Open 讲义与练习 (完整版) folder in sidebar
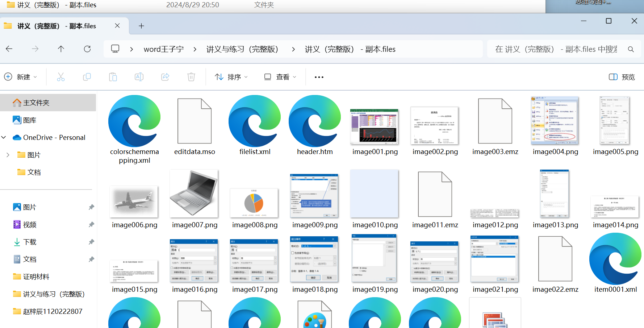Screen dimensions: 644x328 49,294
